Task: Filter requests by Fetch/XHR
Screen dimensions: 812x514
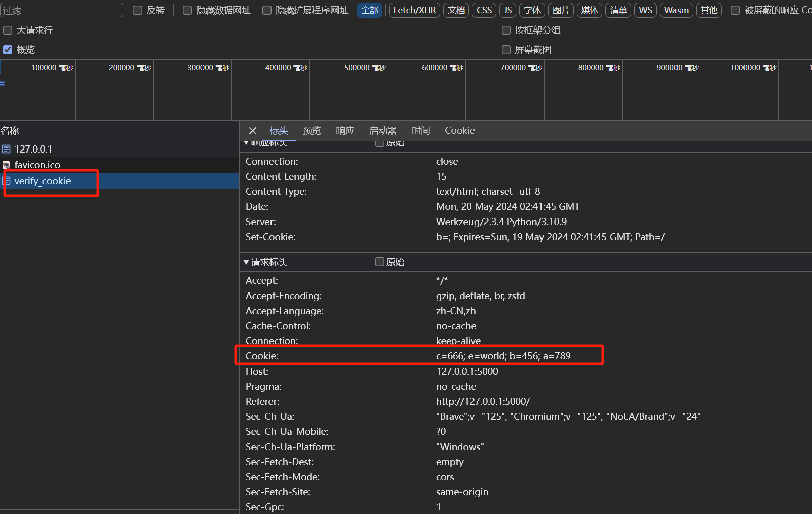Action: pyautogui.click(x=415, y=10)
